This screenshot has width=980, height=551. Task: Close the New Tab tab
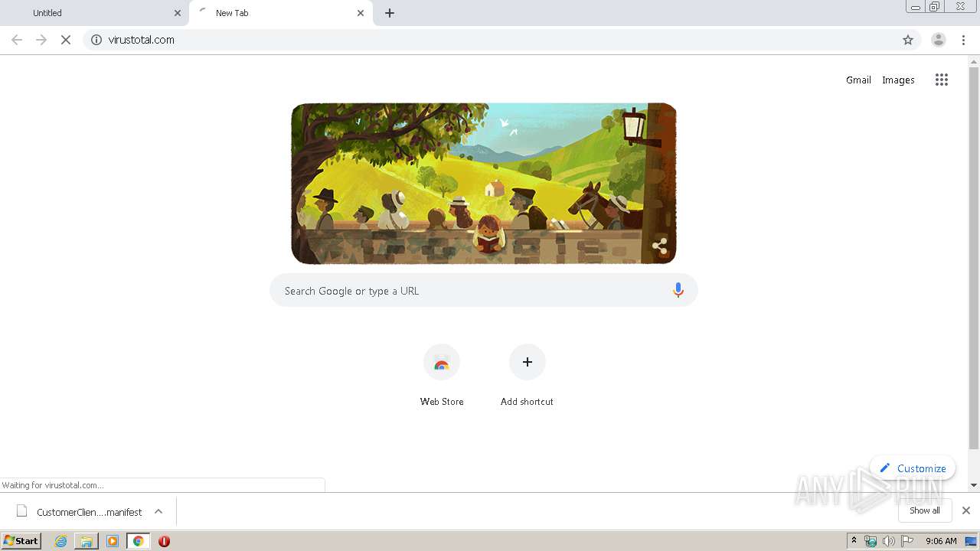tap(361, 13)
